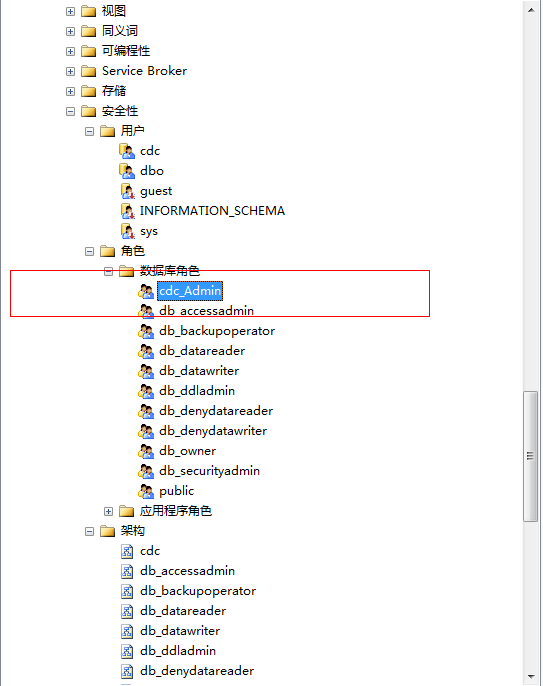Click the db_denydatareader schema icon
The image size is (543, 686).
pyautogui.click(x=127, y=672)
